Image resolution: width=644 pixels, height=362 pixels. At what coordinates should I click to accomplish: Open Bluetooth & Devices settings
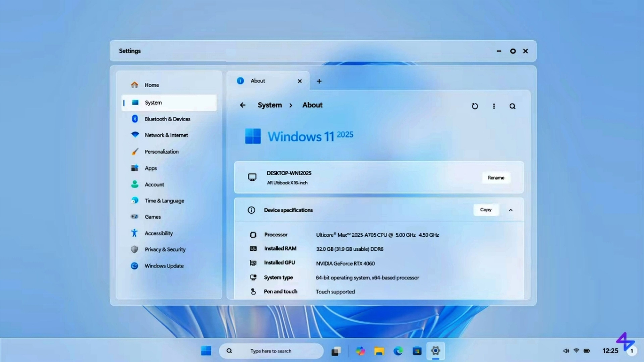[x=169, y=119]
